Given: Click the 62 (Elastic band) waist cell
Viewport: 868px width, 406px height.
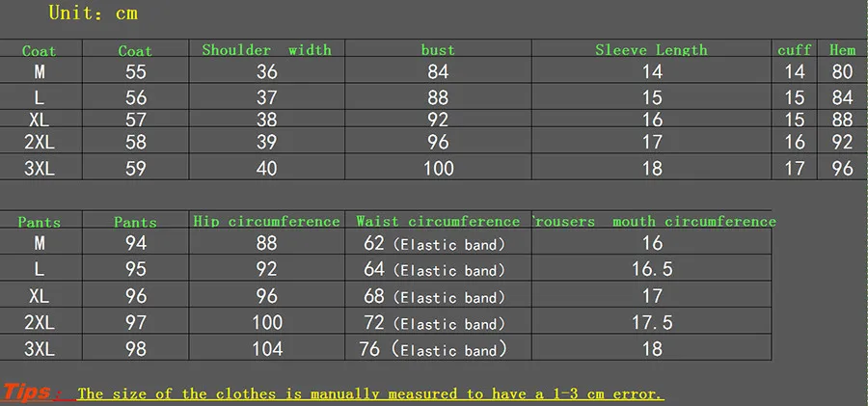Looking at the screenshot, I should (435, 243).
